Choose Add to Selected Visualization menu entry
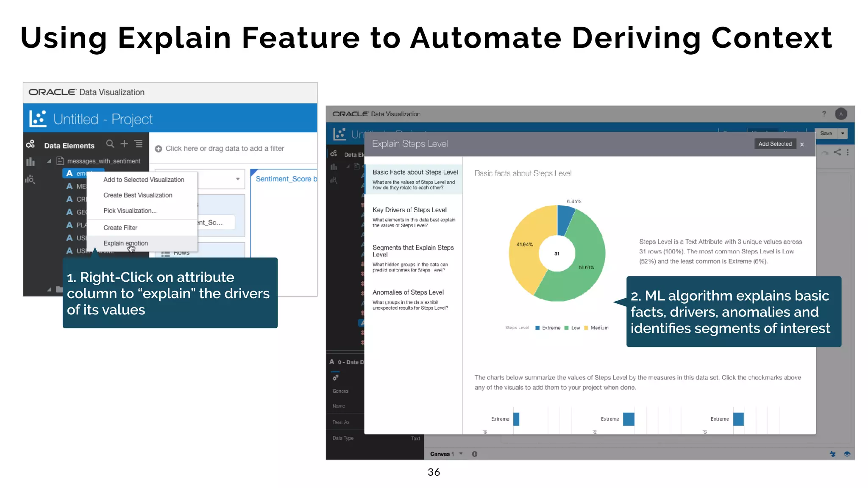 click(x=144, y=180)
